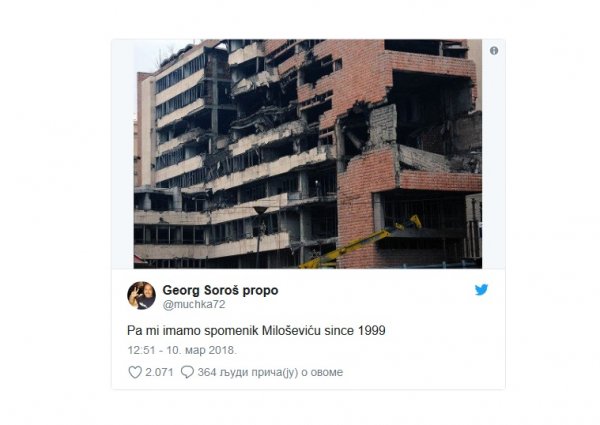Open Twitter via the blue bird logo
600x425 pixels.
[481, 290]
